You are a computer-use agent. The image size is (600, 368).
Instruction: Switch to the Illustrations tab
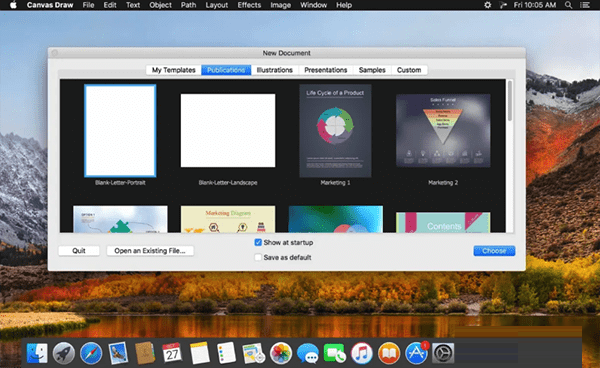tap(274, 70)
